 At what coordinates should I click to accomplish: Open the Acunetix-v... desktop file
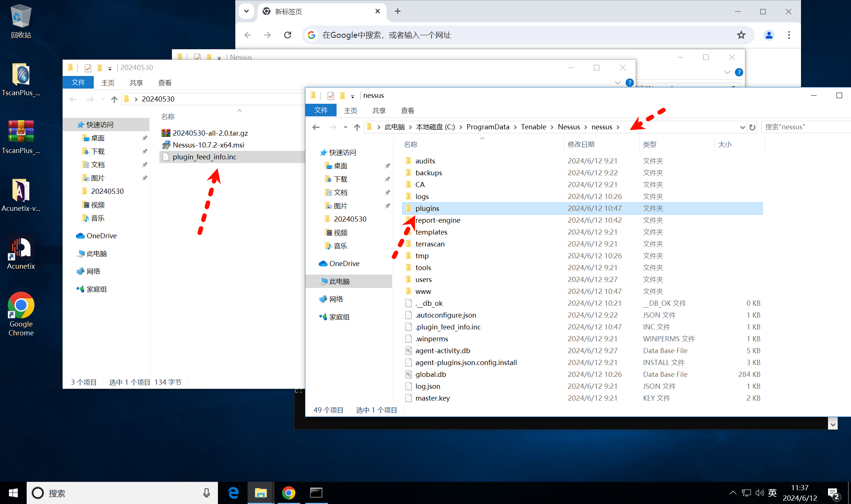(21, 195)
